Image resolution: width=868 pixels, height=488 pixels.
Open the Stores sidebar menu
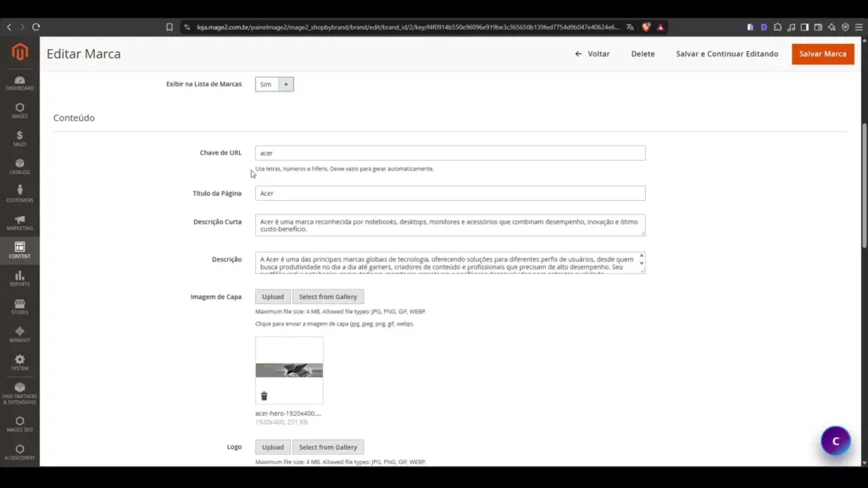point(20,307)
